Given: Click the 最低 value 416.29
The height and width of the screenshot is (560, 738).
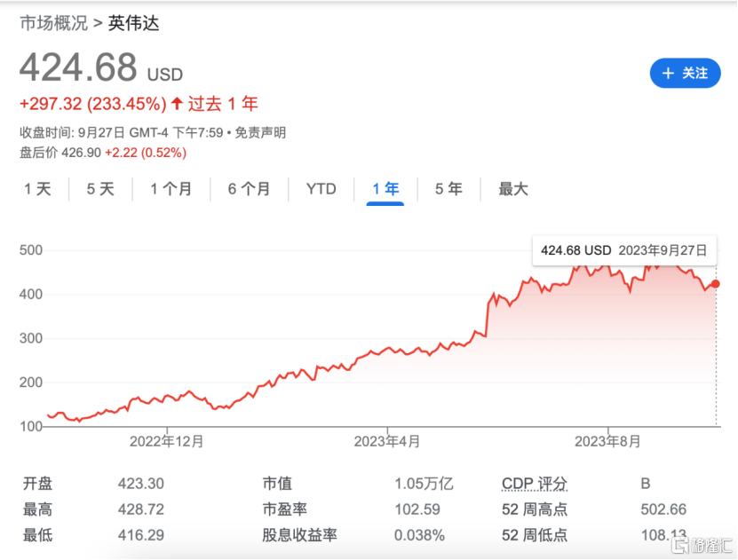Looking at the screenshot, I should pos(140,535).
